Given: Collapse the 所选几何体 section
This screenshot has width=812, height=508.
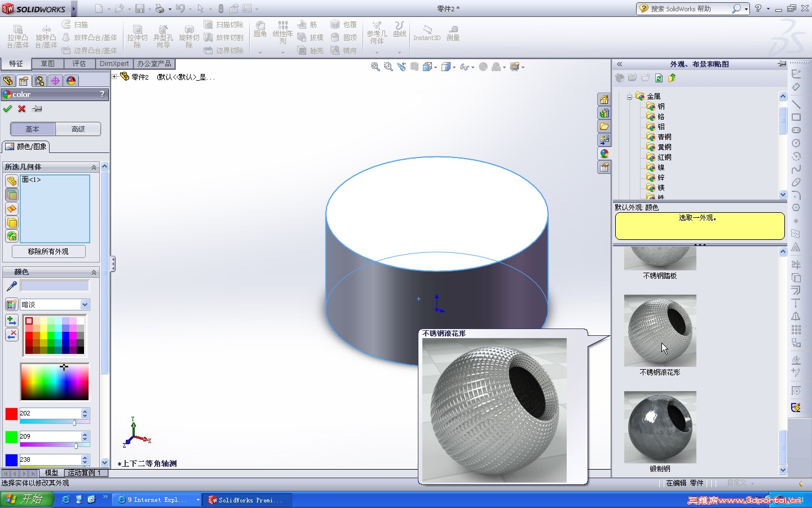Looking at the screenshot, I should [x=94, y=168].
